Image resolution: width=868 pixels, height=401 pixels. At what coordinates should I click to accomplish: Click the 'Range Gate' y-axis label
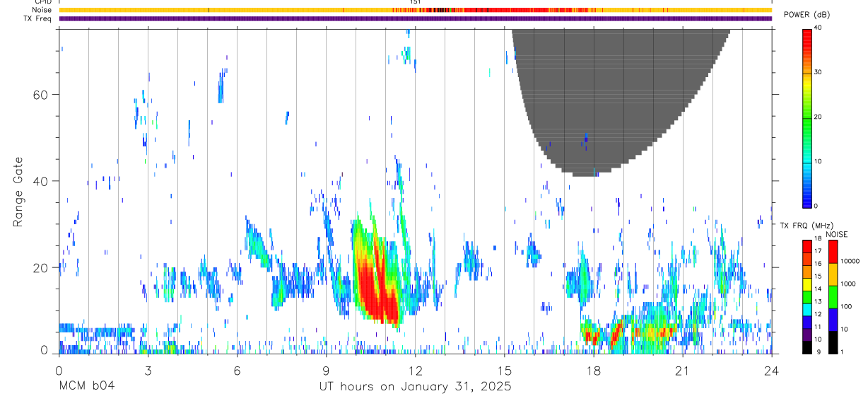(x=19, y=192)
